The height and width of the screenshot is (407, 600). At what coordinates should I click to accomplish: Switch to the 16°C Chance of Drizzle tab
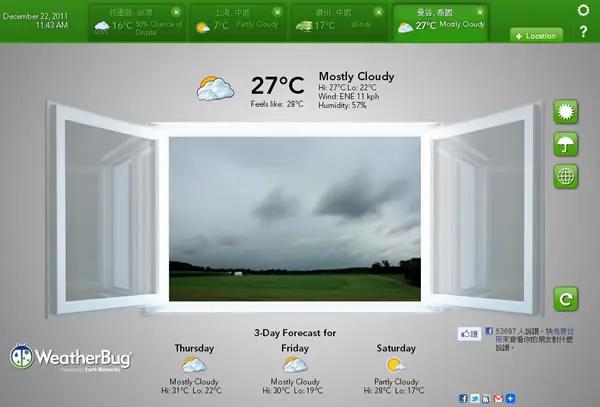(137, 23)
